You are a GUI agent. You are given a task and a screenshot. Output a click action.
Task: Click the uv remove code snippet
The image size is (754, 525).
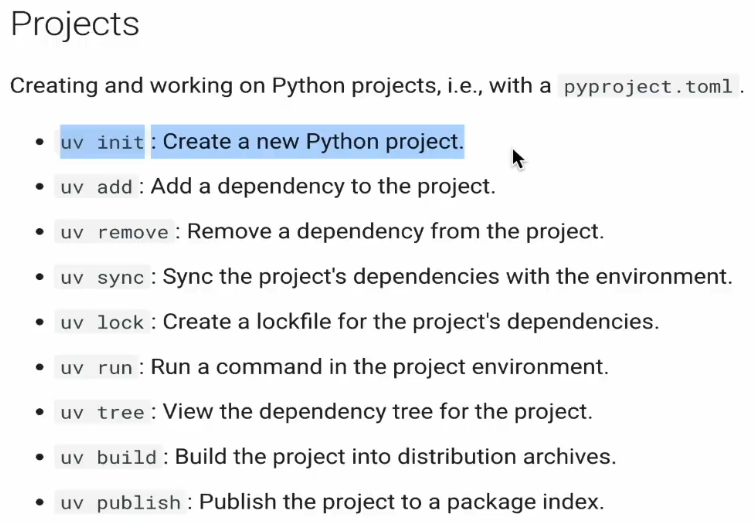coord(114,232)
